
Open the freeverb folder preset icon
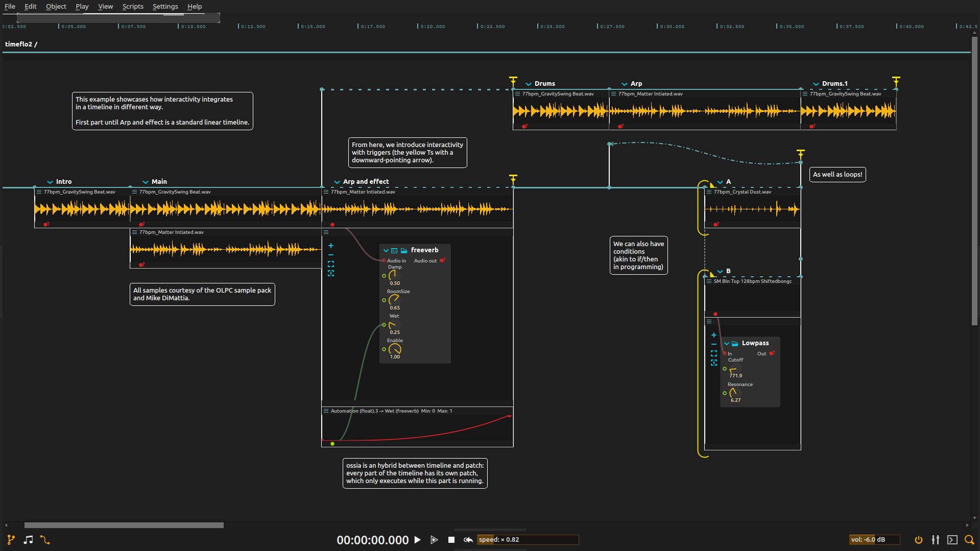(x=404, y=250)
